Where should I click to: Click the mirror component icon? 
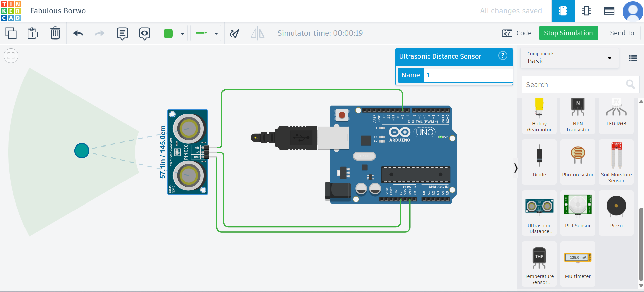point(258,33)
